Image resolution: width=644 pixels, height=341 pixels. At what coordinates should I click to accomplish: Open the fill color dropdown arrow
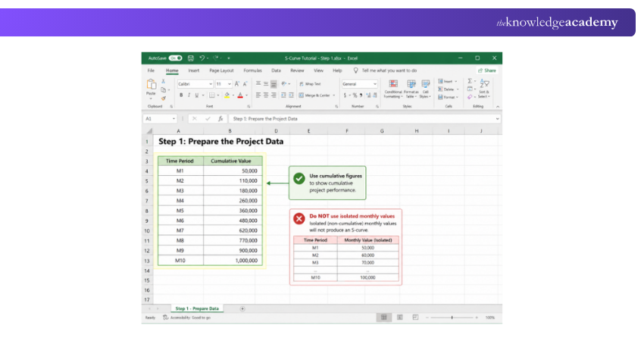233,95
